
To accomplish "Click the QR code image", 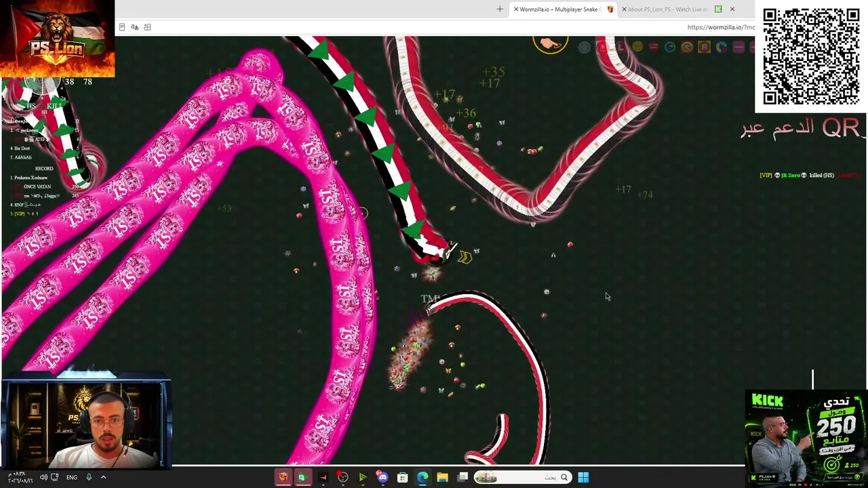I will pos(811,56).
